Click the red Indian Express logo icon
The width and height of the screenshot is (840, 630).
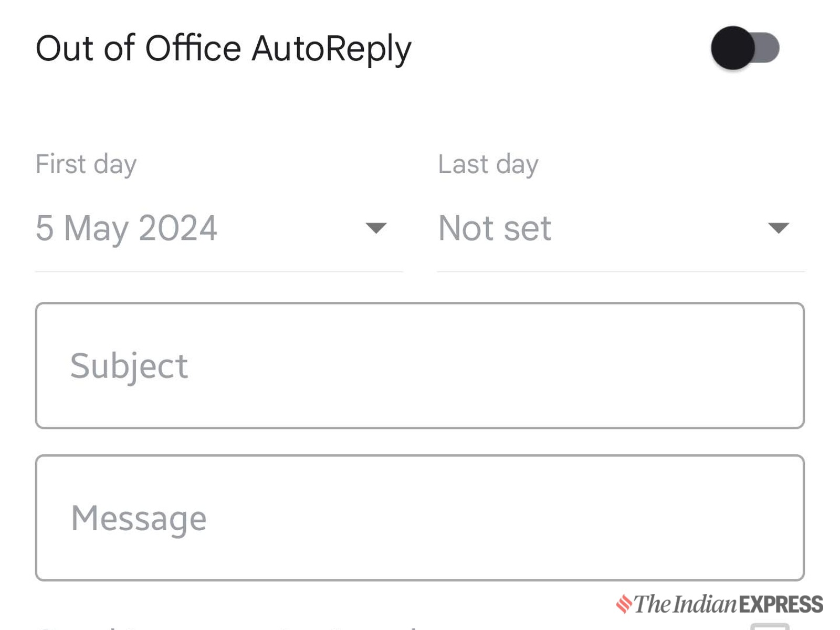pyautogui.click(x=624, y=604)
